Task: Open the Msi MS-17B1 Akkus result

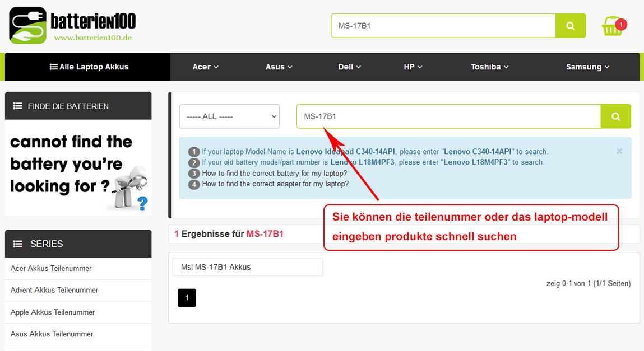Action: click(x=248, y=267)
